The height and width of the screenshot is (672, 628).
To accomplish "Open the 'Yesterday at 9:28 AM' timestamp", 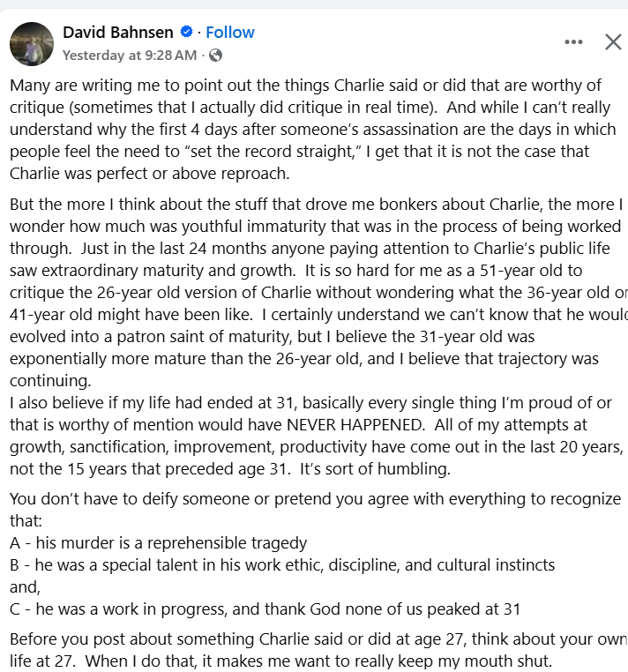I will coord(130,56).
